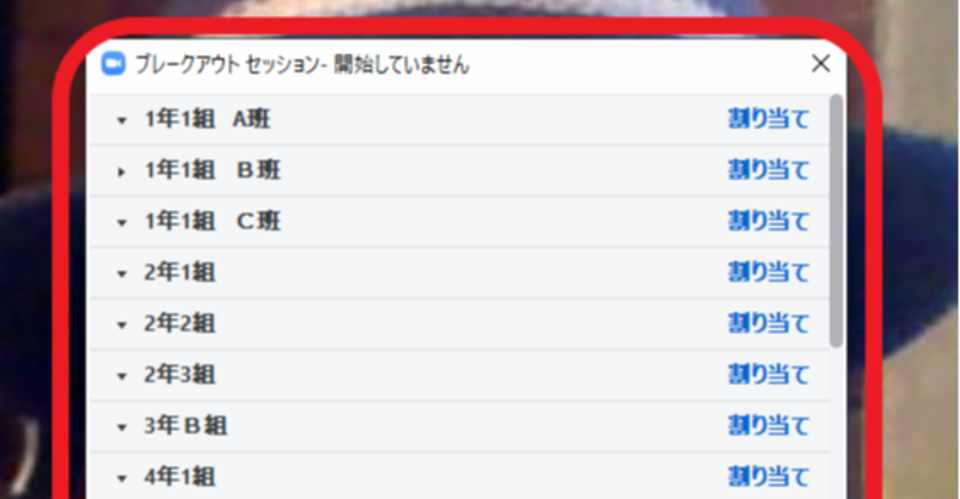Close the breakout session dialog

coord(820,64)
